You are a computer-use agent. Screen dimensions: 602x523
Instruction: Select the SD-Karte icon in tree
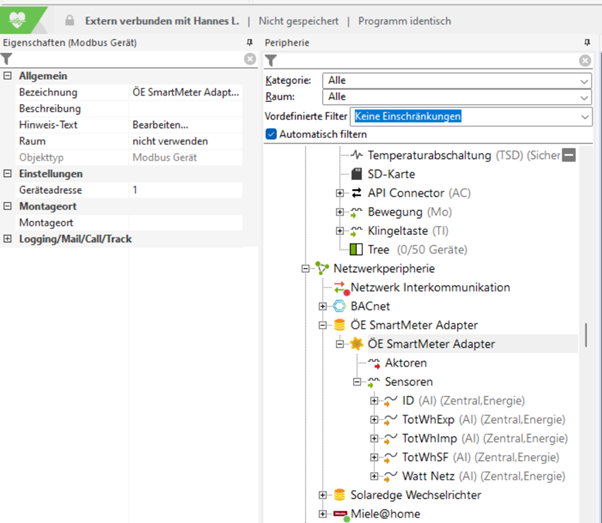pyautogui.click(x=358, y=173)
